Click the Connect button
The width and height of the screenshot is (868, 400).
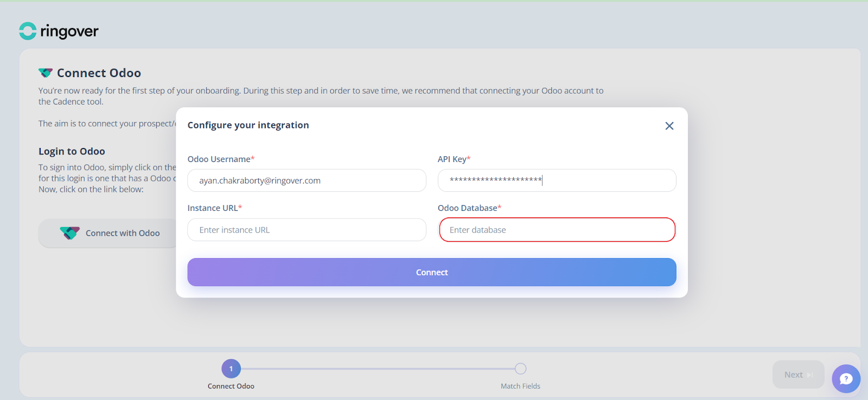432,272
